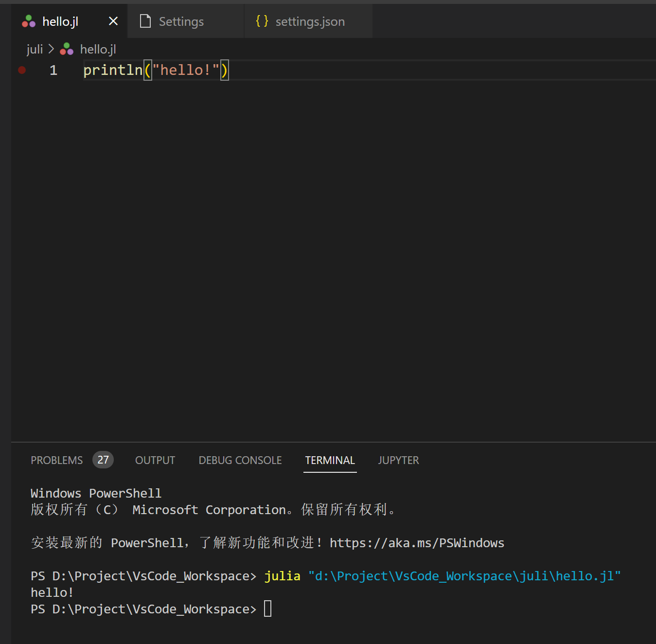Switch to the Settings tab
The image size is (656, 644).
click(181, 21)
